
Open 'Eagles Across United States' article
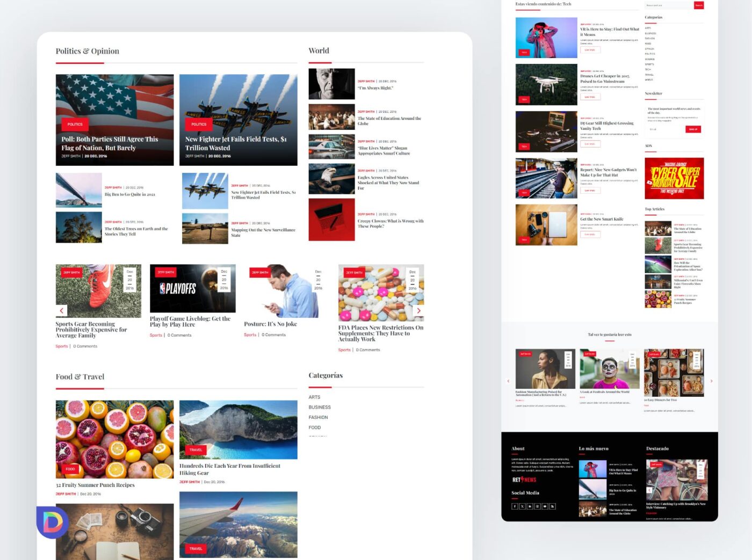point(388,183)
